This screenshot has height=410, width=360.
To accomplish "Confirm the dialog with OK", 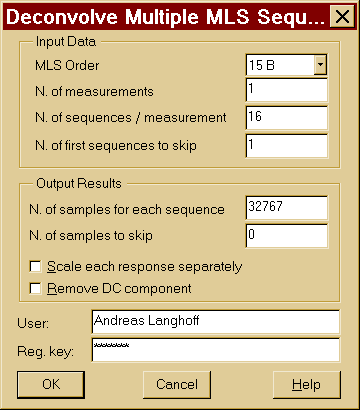I will coord(51,385).
